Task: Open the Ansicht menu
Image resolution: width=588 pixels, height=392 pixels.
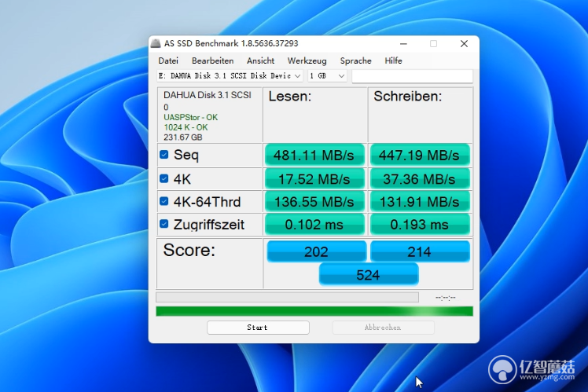Action: pos(260,60)
